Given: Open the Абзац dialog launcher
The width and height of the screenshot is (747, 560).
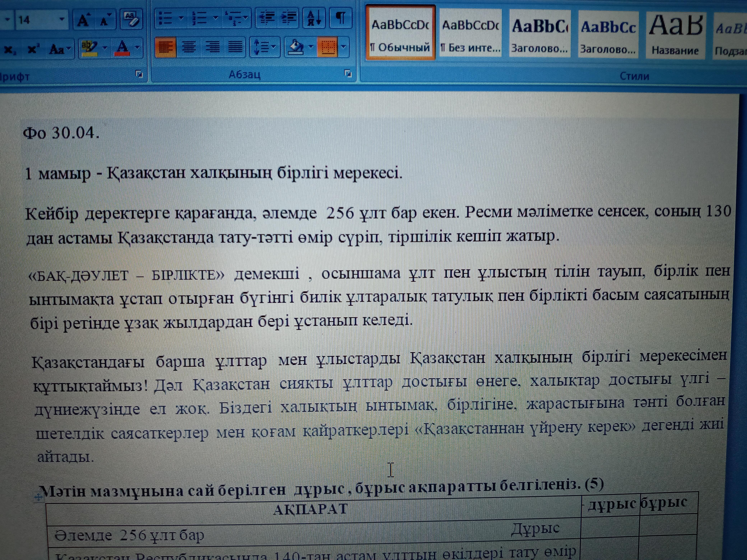Looking at the screenshot, I should coord(348,73).
